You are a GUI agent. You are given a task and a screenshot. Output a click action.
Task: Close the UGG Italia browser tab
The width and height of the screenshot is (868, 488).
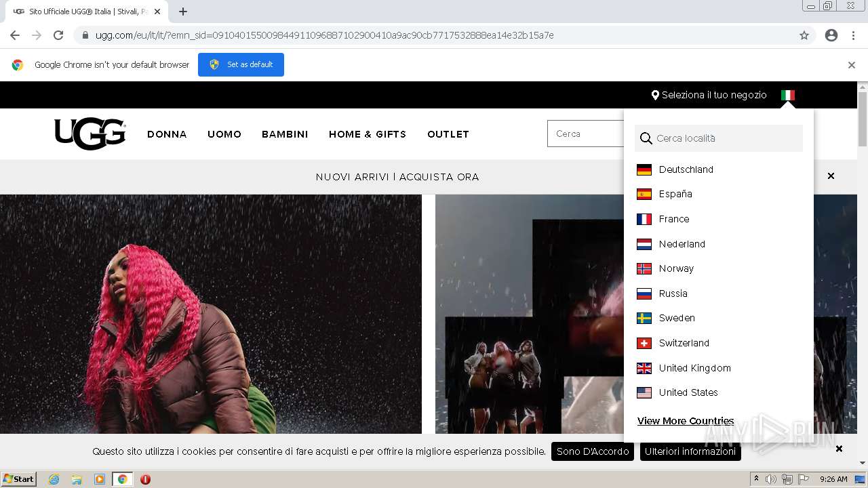point(157,12)
